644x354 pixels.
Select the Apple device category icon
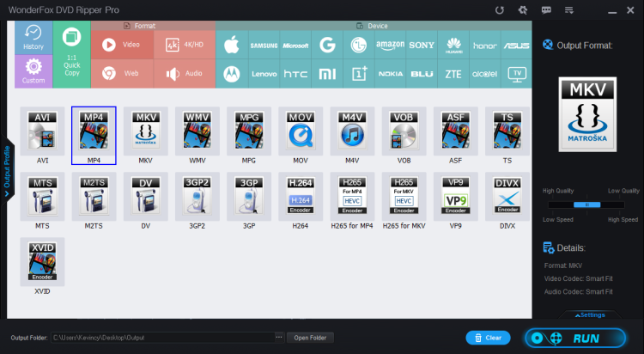229,45
